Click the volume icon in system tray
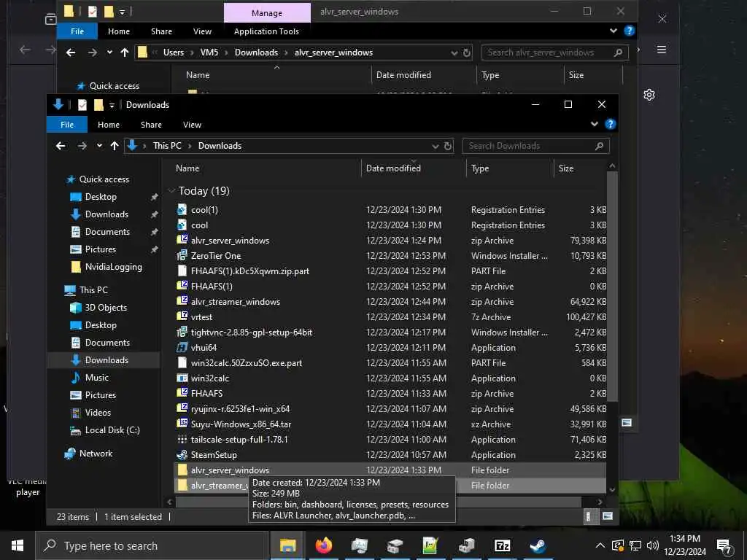The height and width of the screenshot is (560, 747). click(x=653, y=545)
